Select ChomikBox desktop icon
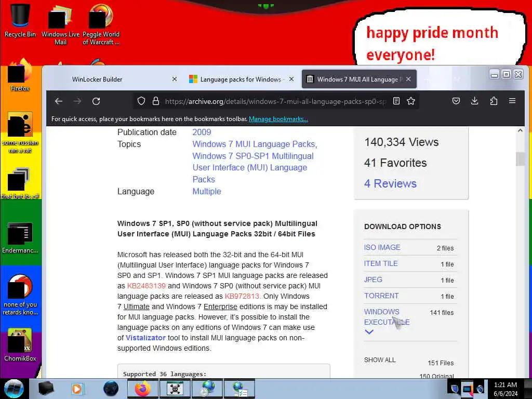The width and height of the screenshot is (532, 399). click(x=20, y=345)
